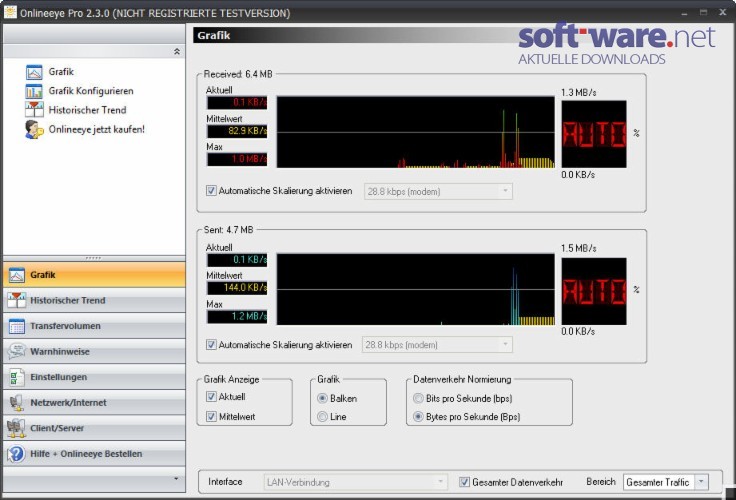Open Historischer Trend in top list
This screenshot has width=736, height=500.
coord(87,110)
